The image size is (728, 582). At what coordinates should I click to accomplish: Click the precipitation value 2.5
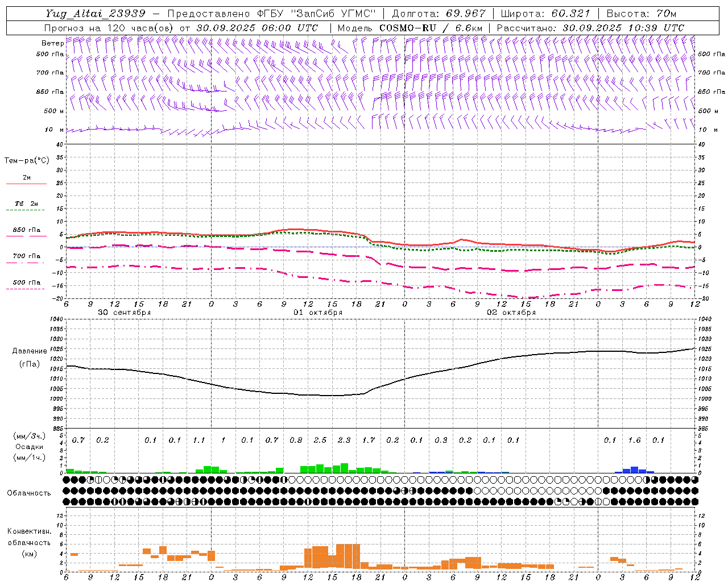point(320,440)
